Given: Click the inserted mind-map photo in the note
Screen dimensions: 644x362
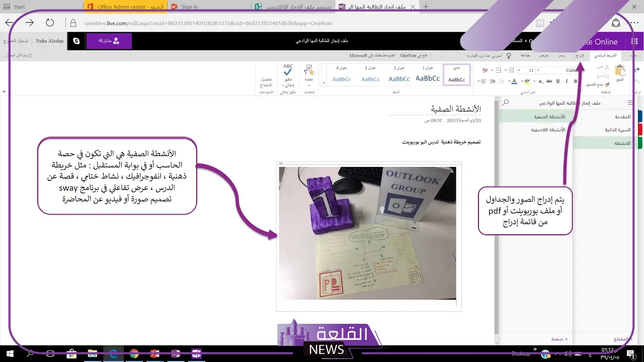Looking at the screenshot, I should pyautogui.click(x=368, y=233).
